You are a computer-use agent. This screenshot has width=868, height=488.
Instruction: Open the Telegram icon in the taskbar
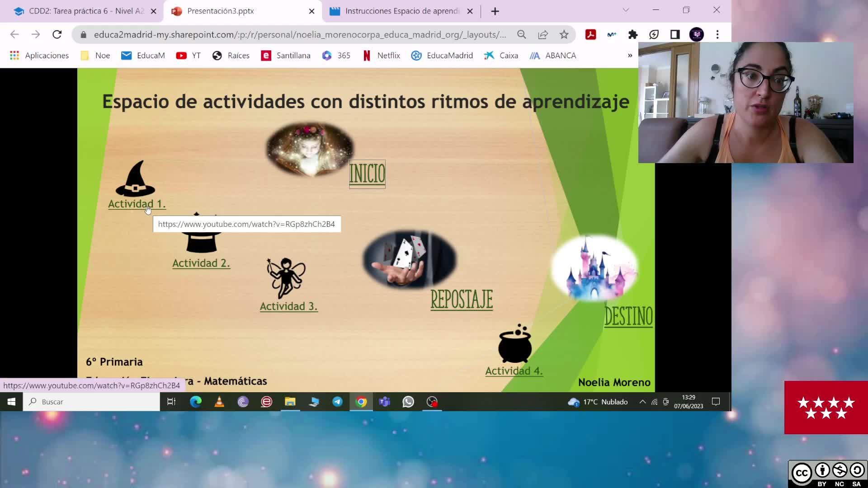(337, 402)
